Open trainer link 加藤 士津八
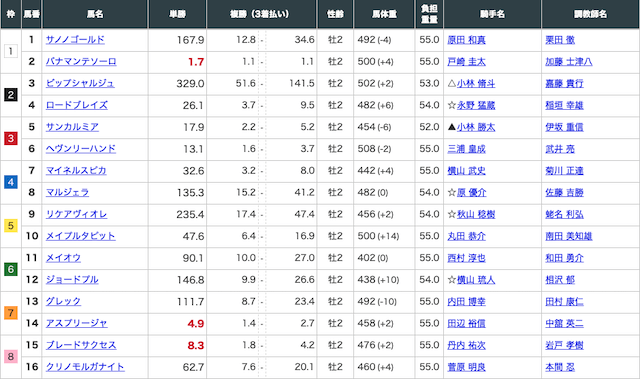The width and height of the screenshot is (640, 379). point(569,62)
